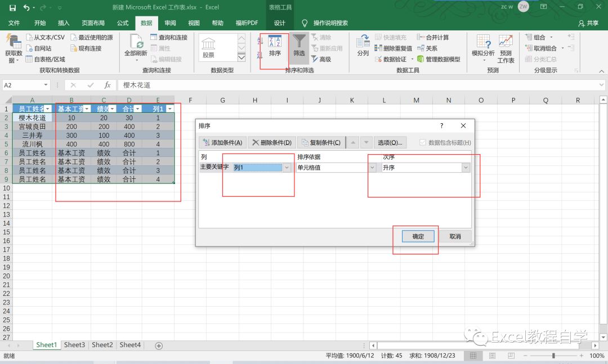Choose From Web (自网站) source

(x=39, y=48)
